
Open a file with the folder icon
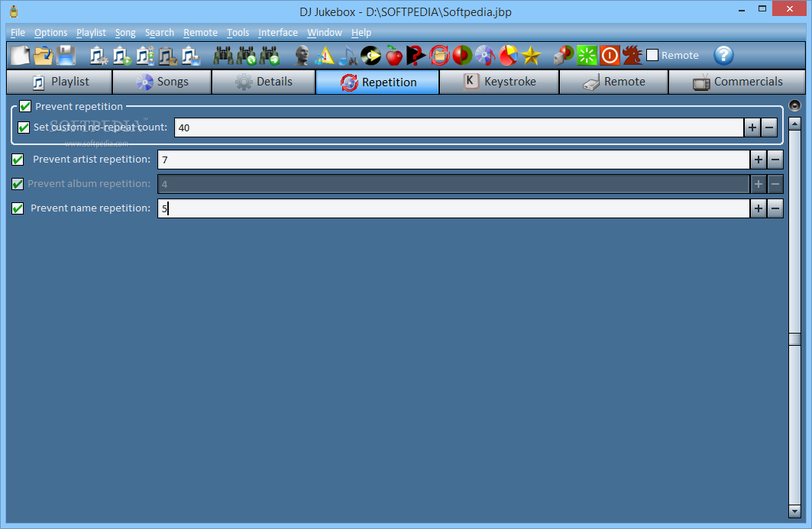[43, 56]
